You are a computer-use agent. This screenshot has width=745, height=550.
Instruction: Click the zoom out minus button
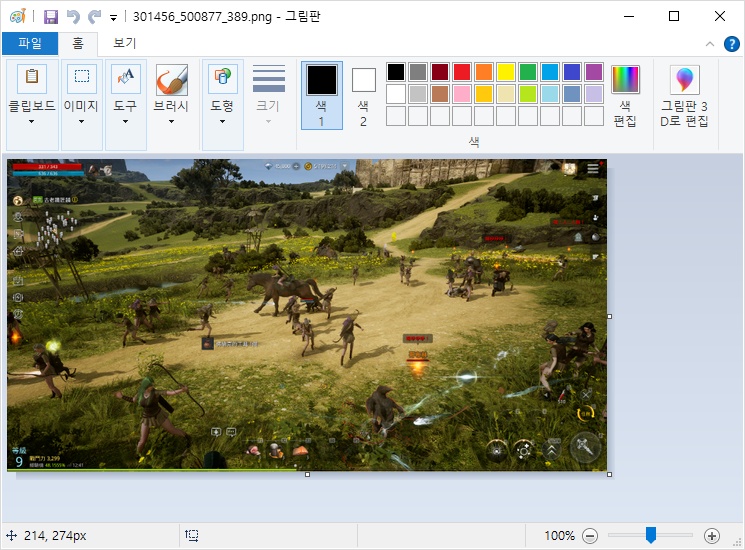(590, 536)
